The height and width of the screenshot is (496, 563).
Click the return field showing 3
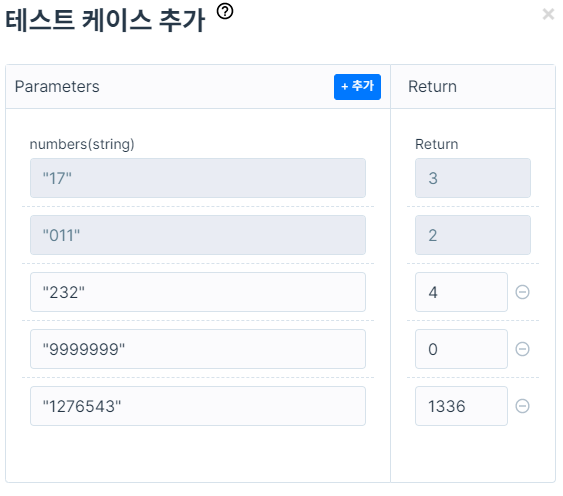click(473, 178)
